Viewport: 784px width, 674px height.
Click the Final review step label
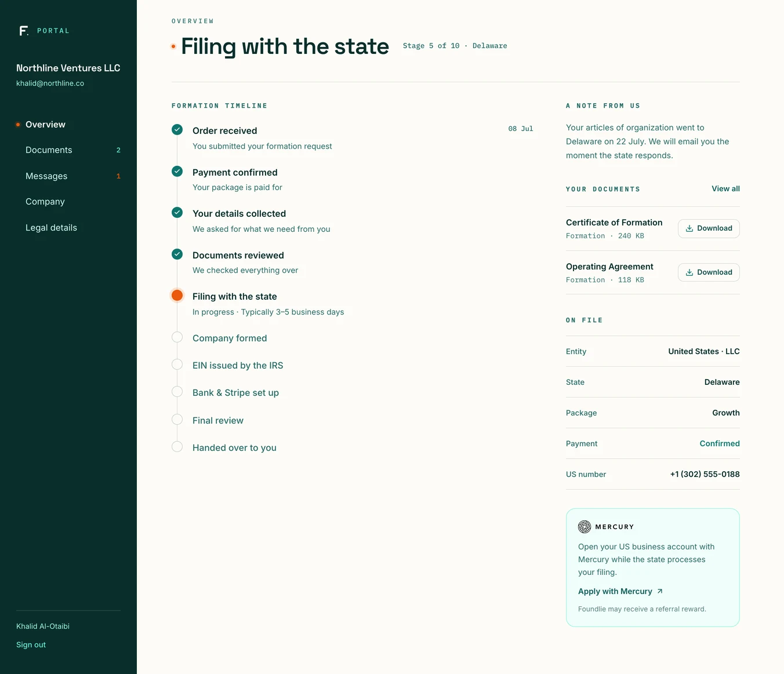[x=218, y=421]
